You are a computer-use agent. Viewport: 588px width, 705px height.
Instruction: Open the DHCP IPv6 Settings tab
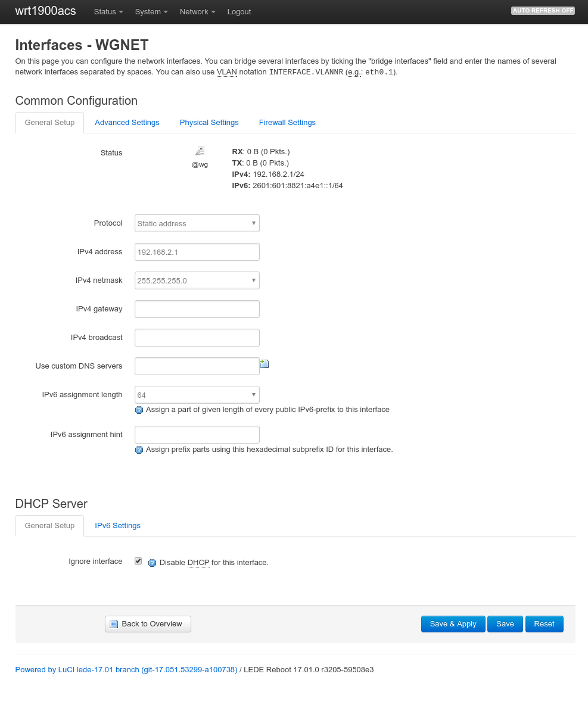coord(117,526)
